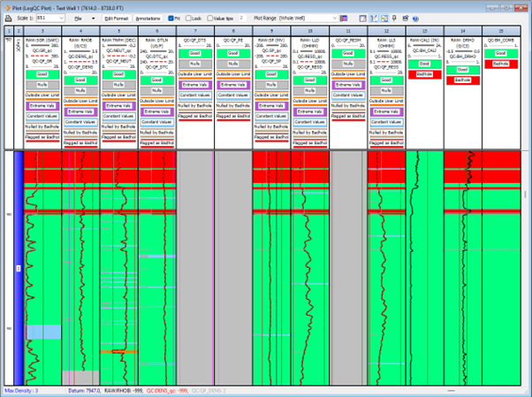Select track 4 header tab
The image size is (532, 397).
coord(80,31)
